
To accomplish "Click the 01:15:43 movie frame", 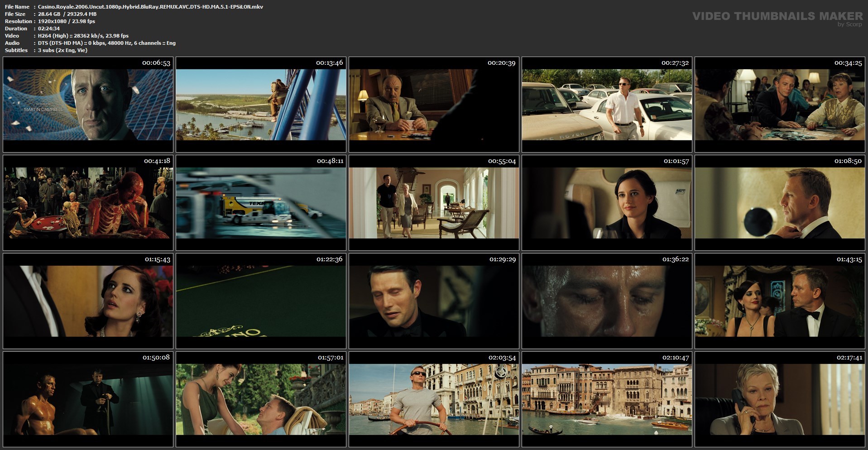I will [88, 301].
